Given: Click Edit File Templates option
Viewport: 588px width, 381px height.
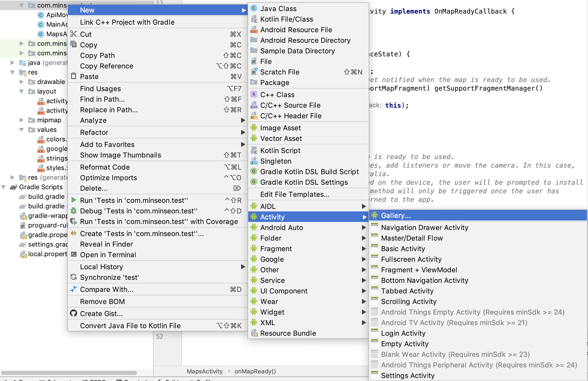Looking at the screenshot, I should coord(295,194).
